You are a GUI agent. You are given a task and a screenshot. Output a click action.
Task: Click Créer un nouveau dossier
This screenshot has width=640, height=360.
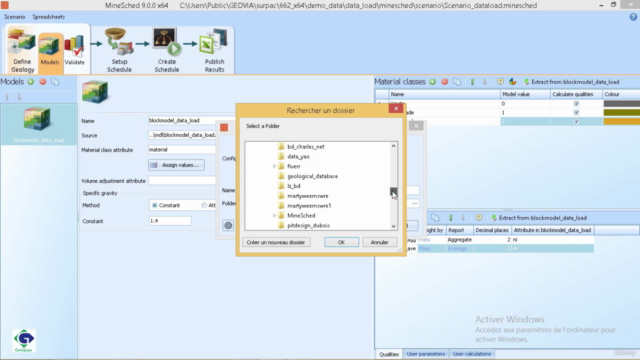(x=276, y=242)
